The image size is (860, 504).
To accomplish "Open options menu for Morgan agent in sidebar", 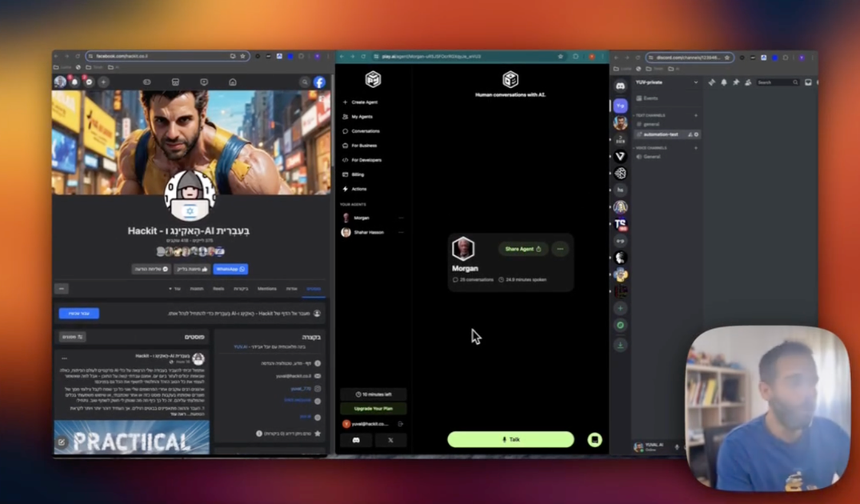I will 401,218.
